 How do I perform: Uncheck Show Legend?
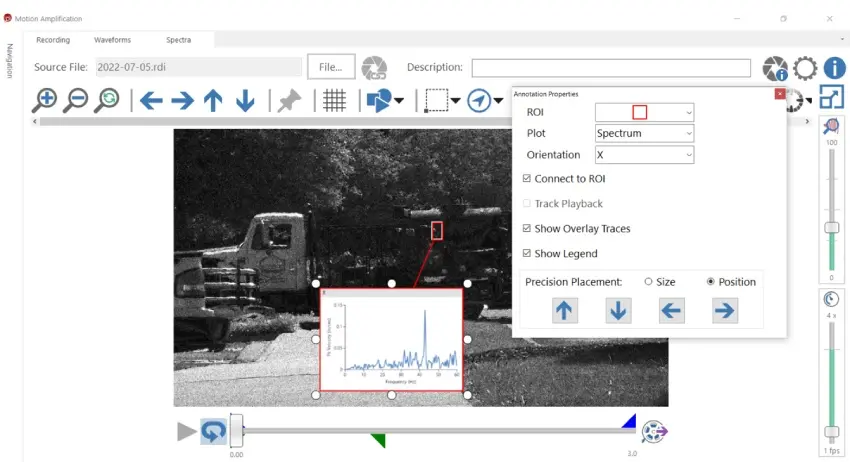coord(526,253)
